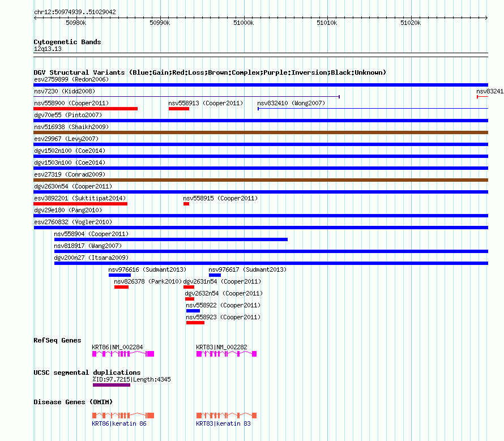The height and width of the screenshot is (441, 504).
Task: Click the 50980k ruler position
Action: pos(76,23)
